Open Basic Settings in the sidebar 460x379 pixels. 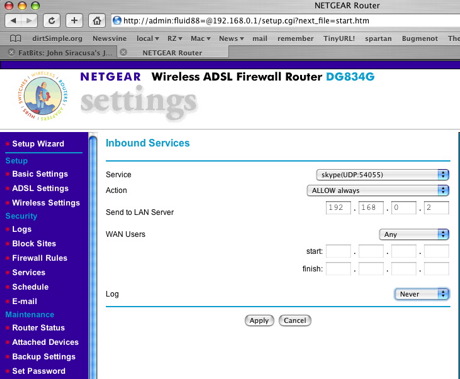click(x=40, y=174)
